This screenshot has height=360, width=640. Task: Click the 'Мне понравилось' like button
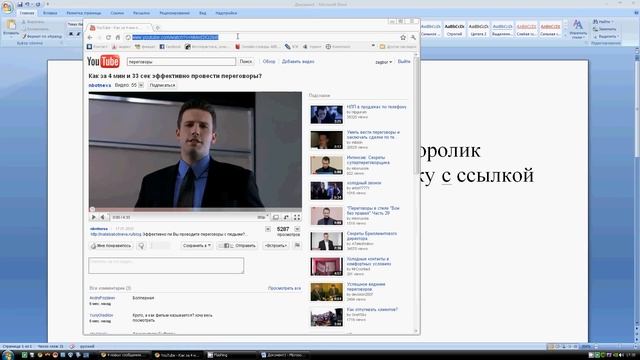pos(111,246)
